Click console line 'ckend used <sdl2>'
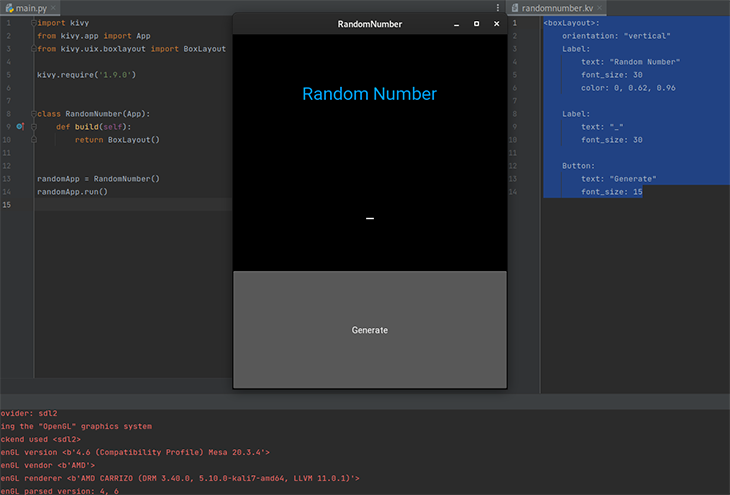 (41, 440)
